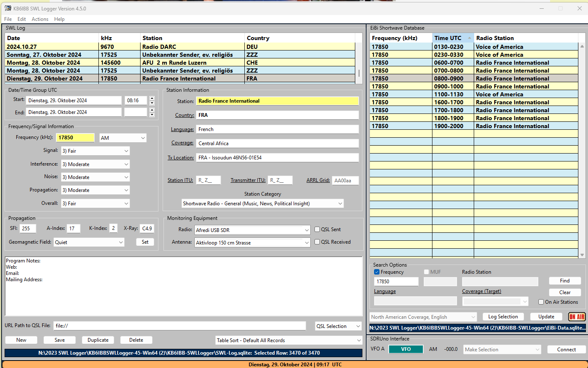The height and width of the screenshot is (368, 588).
Task: Open the Actions menu
Action: click(40, 19)
